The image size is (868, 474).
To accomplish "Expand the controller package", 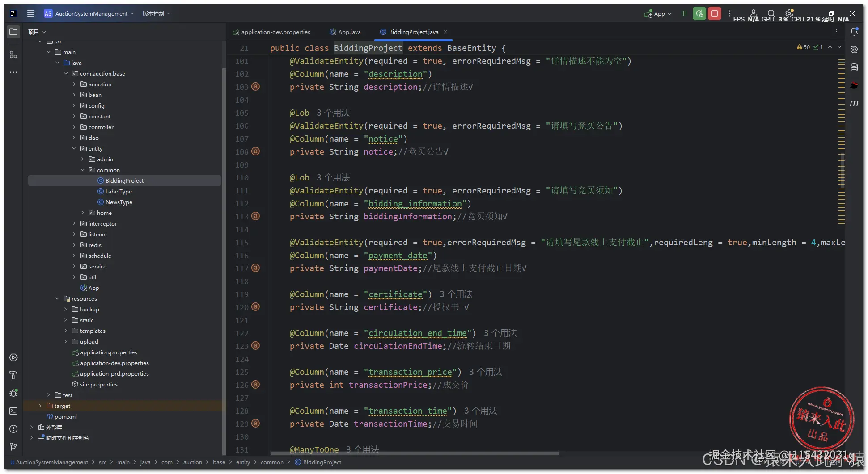I will point(74,127).
